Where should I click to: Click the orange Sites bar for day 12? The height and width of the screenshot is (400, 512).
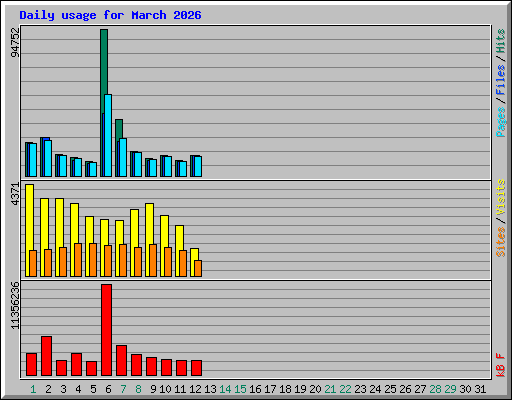(x=198, y=268)
